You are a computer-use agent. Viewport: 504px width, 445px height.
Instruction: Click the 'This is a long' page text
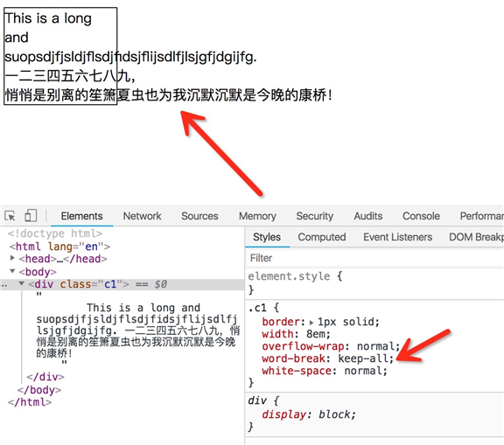[48, 18]
